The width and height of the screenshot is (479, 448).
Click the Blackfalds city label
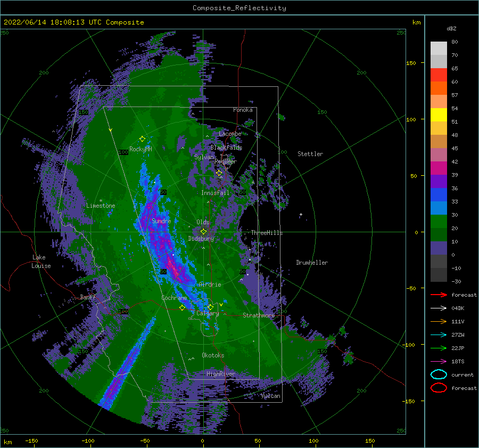coord(226,148)
